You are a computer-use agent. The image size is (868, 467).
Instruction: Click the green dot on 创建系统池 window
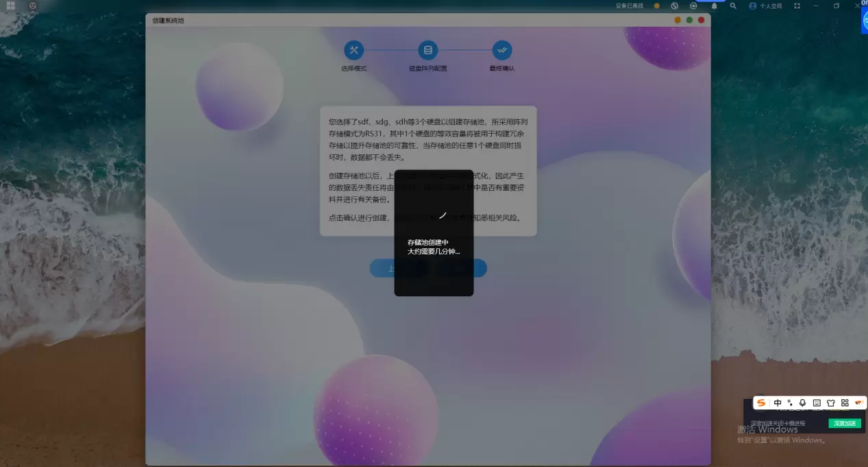point(689,21)
